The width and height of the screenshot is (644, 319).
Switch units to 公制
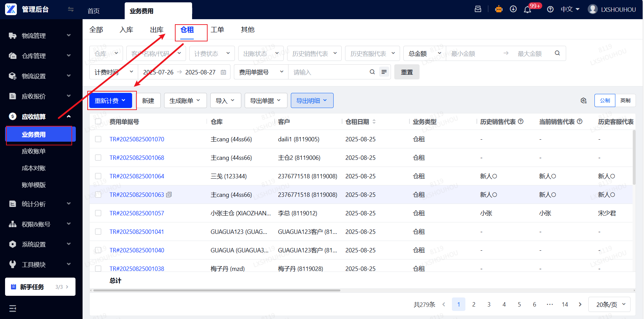605,101
